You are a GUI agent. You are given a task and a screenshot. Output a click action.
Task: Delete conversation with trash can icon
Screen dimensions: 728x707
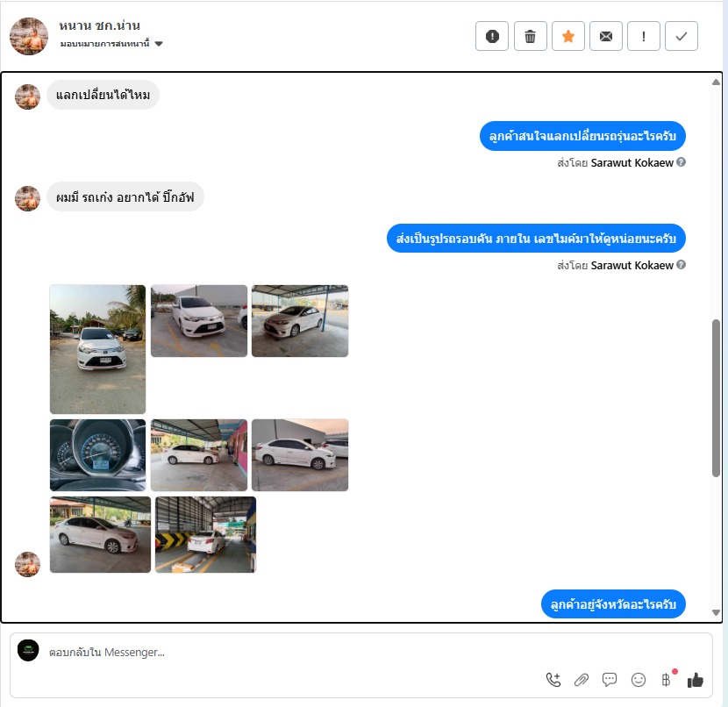pyautogui.click(x=531, y=36)
